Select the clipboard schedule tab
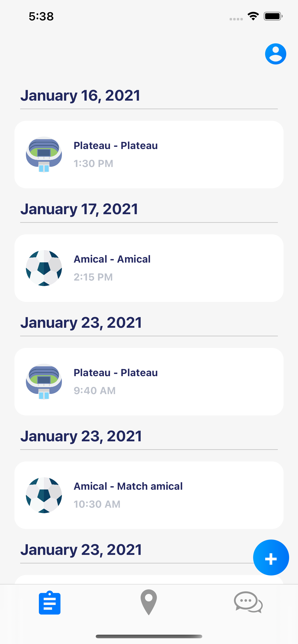This screenshot has height=644, width=298. pos(50,603)
